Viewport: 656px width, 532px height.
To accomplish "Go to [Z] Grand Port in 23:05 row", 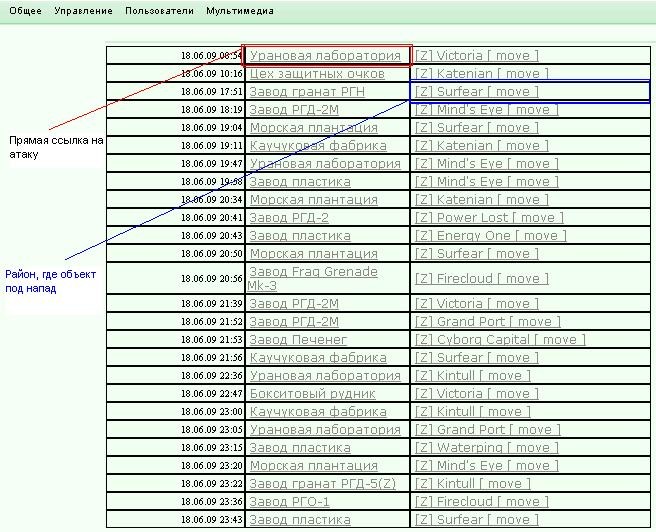I will coord(487,430).
